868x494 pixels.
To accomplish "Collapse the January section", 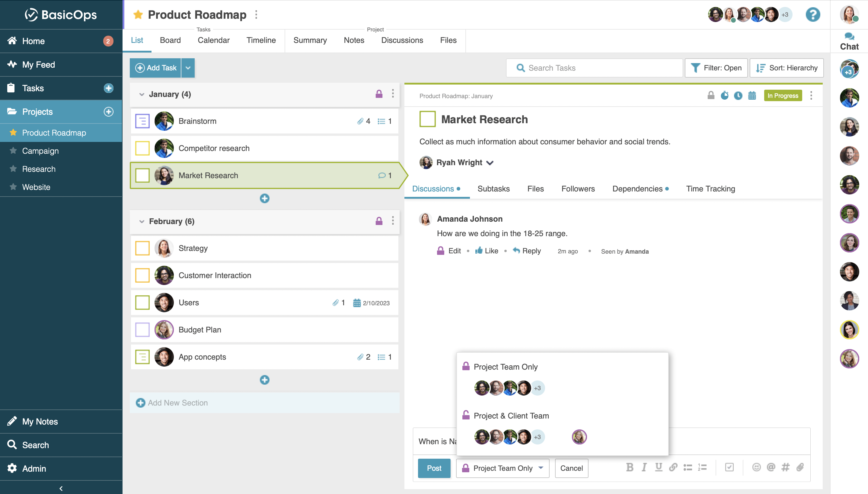I will 141,94.
